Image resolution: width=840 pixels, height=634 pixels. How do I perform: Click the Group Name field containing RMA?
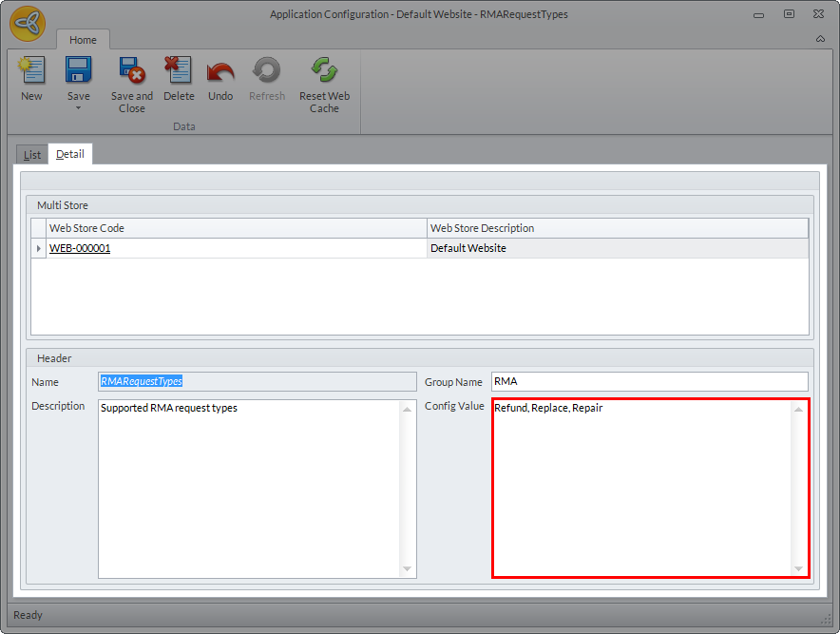pos(649,382)
